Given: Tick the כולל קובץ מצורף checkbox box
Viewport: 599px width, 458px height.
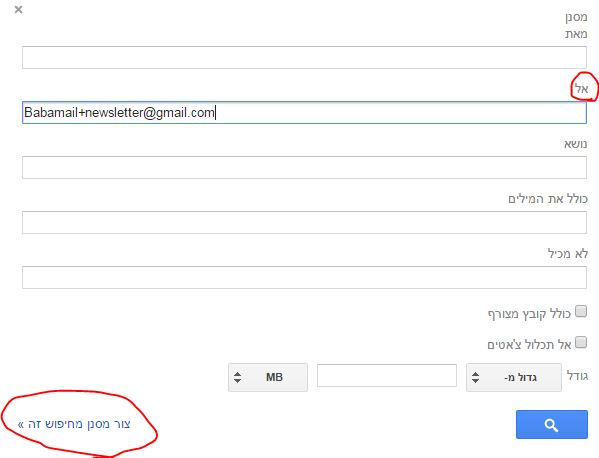Looking at the screenshot, I should (581, 311).
